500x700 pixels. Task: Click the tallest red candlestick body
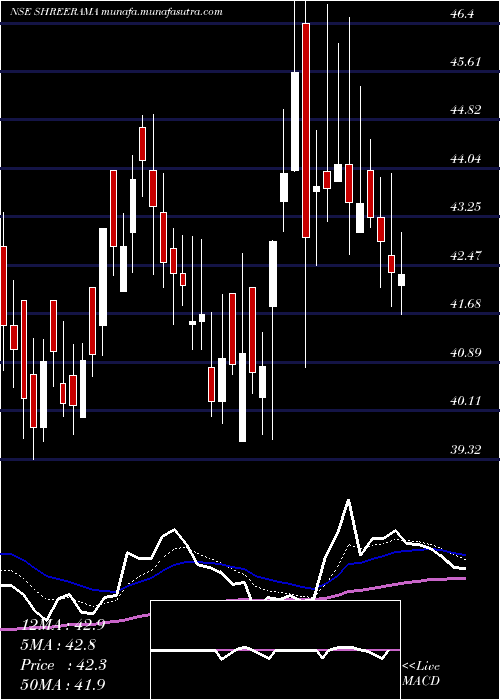pos(306,130)
